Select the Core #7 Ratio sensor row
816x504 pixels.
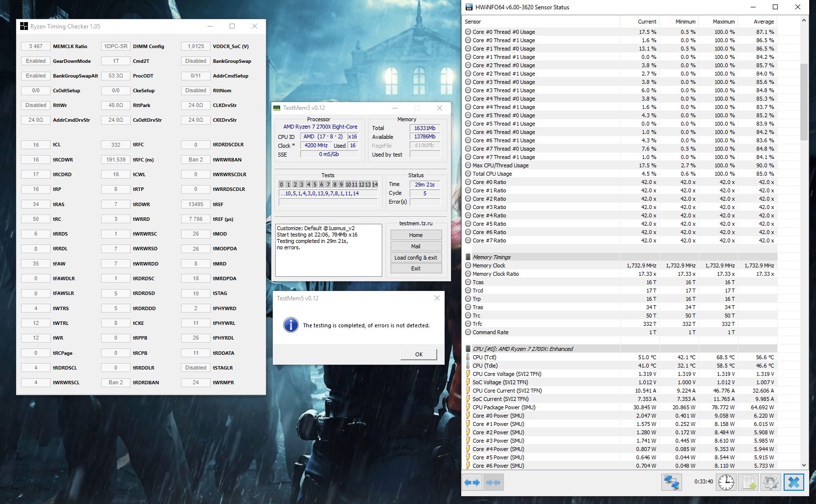click(620, 240)
